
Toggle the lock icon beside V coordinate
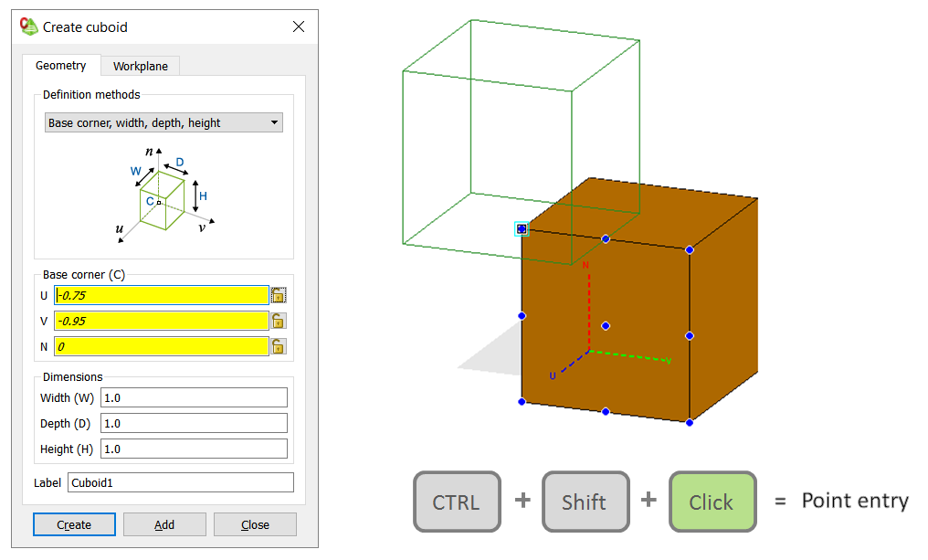pyautogui.click(x=279, y=321)
